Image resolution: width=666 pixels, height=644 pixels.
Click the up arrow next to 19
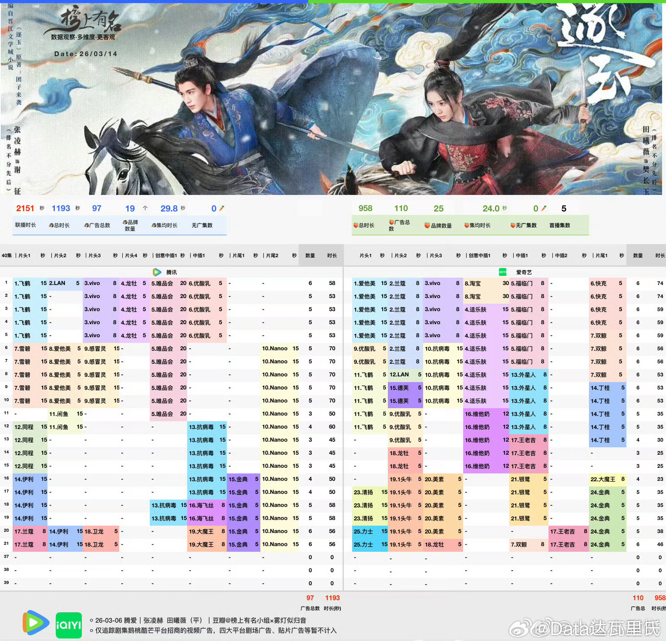(145, 208)
